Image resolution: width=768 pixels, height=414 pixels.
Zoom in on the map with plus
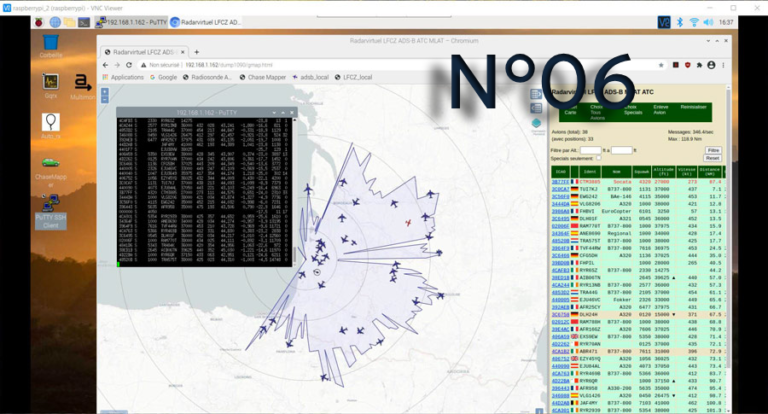click(104, 92)
